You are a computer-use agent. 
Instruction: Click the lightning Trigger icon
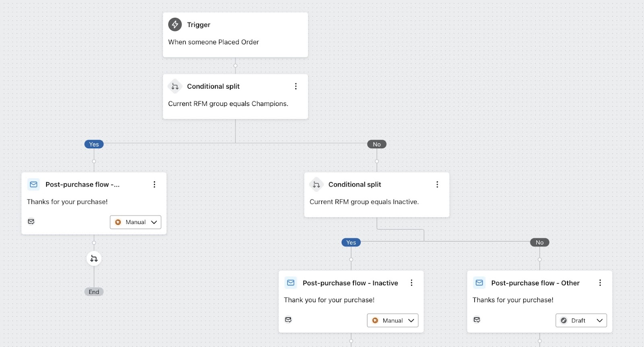[x=175, y=25]
